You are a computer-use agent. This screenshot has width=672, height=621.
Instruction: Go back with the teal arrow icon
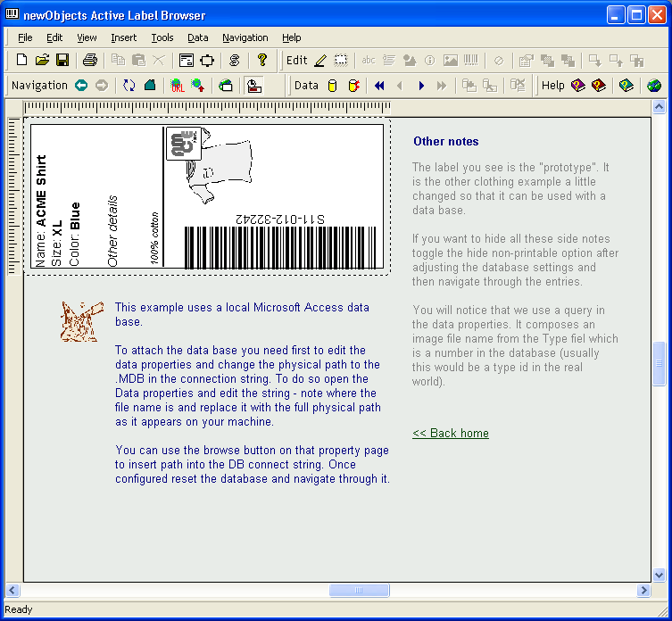(81, 86)
